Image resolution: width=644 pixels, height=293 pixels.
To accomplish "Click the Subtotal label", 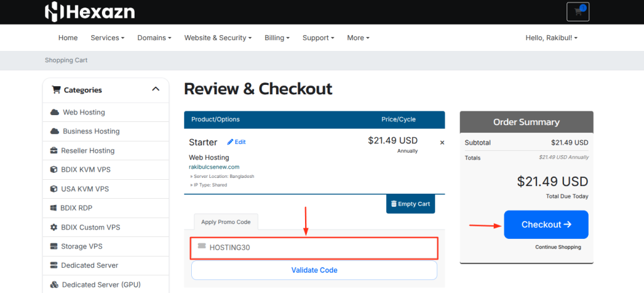I will pyautogui.click(x=478, y=143).
